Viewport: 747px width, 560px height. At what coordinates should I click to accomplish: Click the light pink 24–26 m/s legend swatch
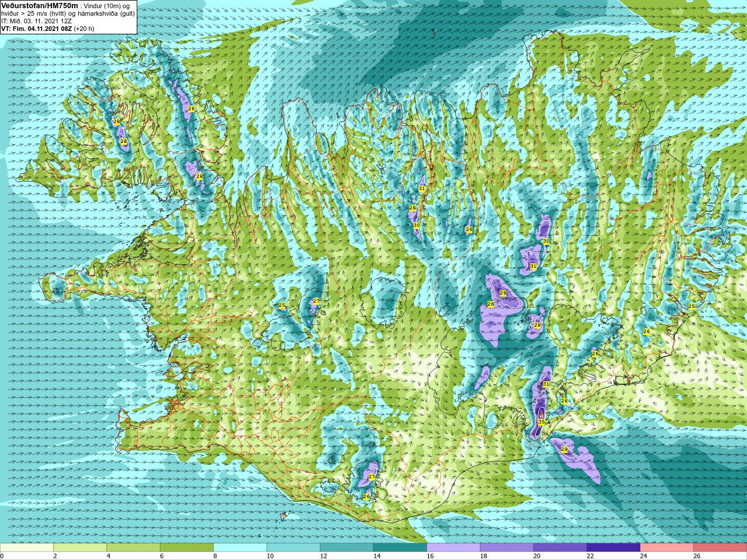click(x=667, y=548)
